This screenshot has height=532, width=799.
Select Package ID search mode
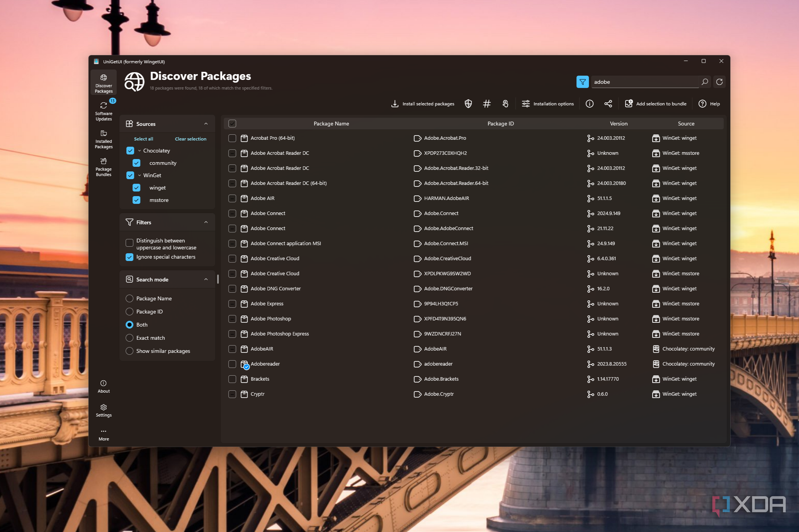129,312
